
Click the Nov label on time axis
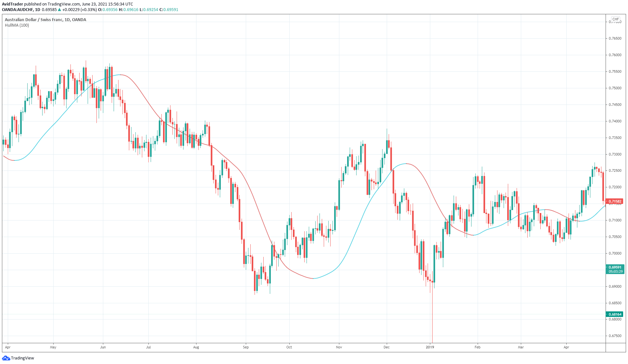tap(339, 347)
